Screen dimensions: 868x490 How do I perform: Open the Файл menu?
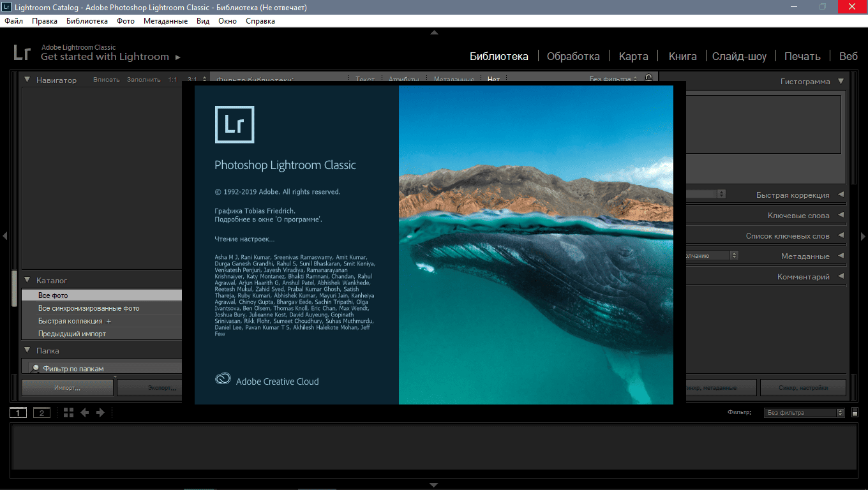click(x=13, y=21)
